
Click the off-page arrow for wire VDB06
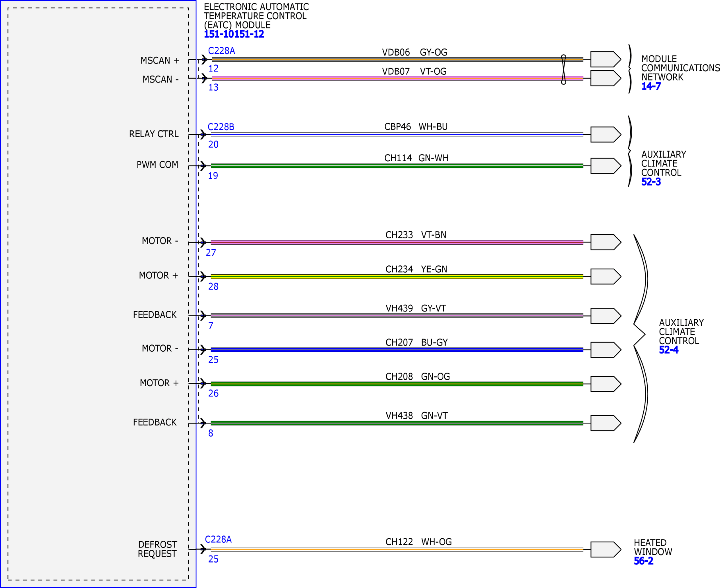coord(606,59)
